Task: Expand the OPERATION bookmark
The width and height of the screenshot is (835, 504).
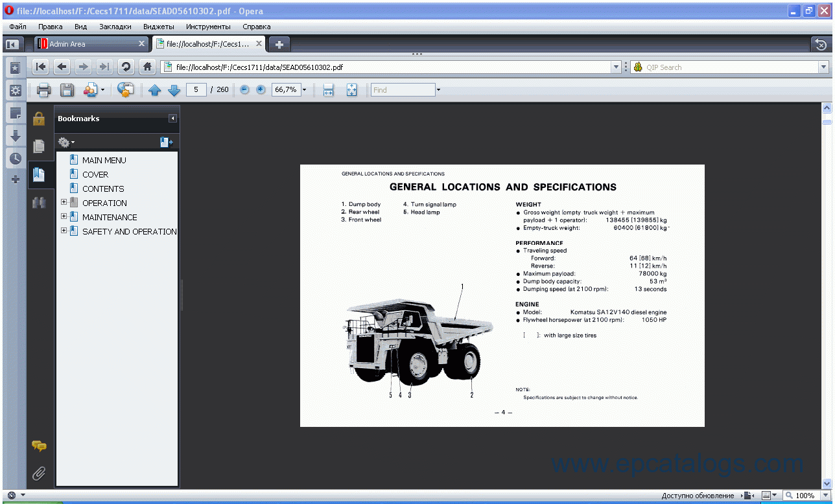Action: [64, 203]
